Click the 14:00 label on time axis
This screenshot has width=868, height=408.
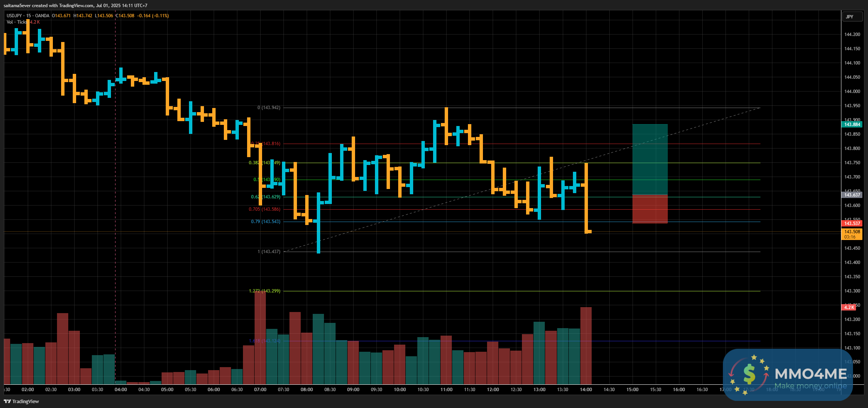(586, 390)
